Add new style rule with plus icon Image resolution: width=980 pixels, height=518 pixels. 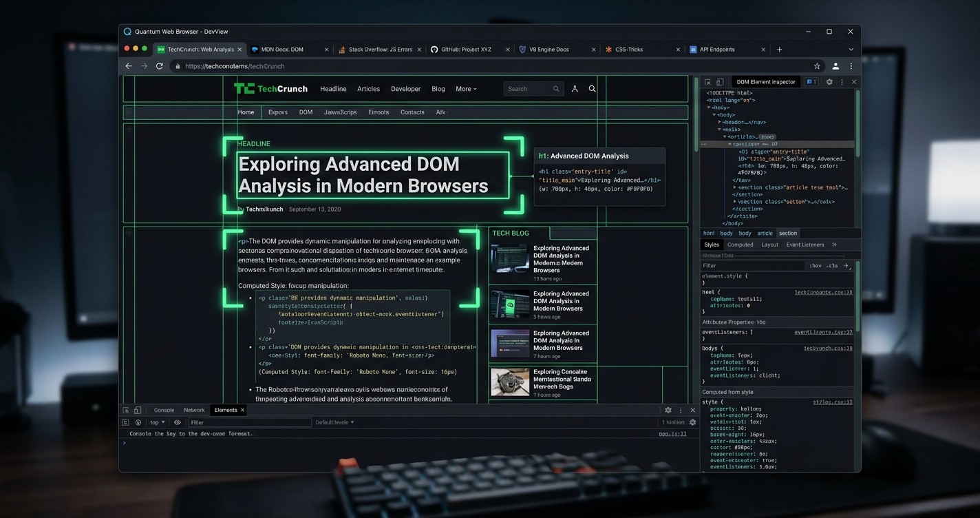click(846, 265)
